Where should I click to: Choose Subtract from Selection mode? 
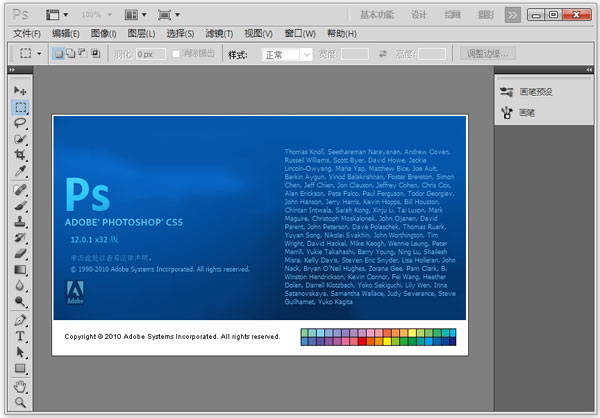(x=83, y=53)
